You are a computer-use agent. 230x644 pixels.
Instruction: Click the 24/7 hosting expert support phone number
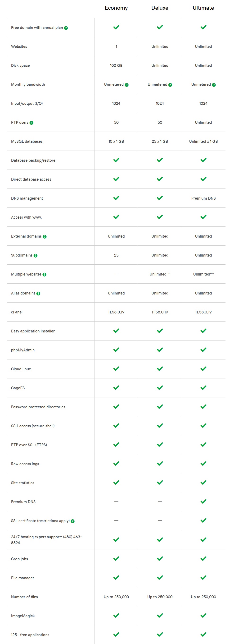pyautogui.click(x=46, y=540)
